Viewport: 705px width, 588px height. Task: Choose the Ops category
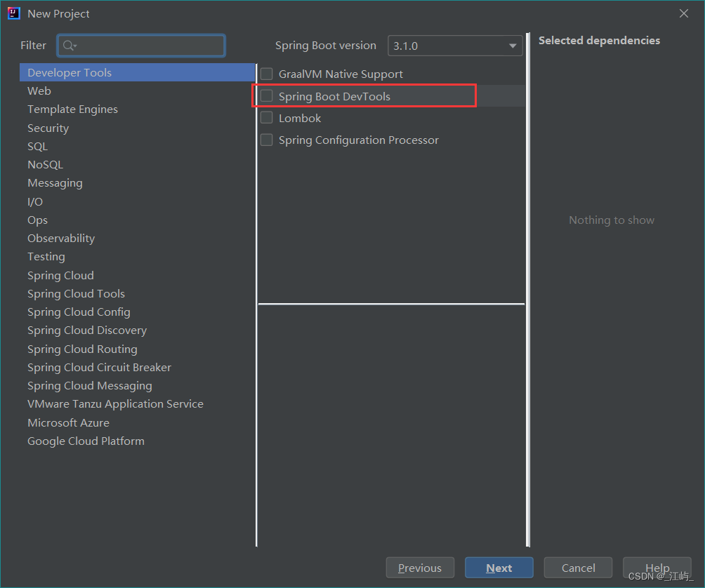point(137,220)
